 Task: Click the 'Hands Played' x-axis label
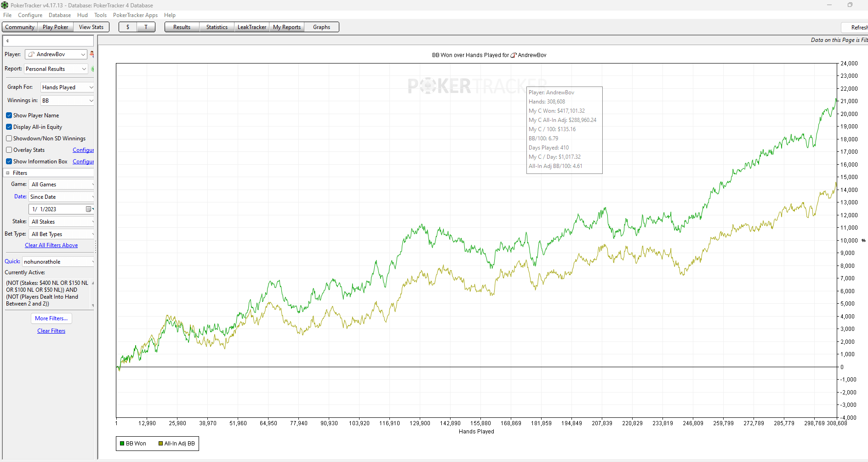pos(476,432)
